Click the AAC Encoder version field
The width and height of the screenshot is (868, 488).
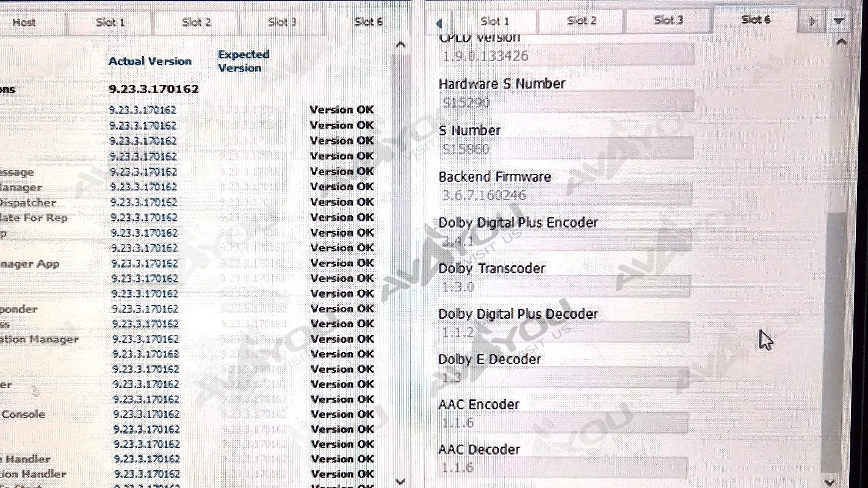tap(563, 423)
